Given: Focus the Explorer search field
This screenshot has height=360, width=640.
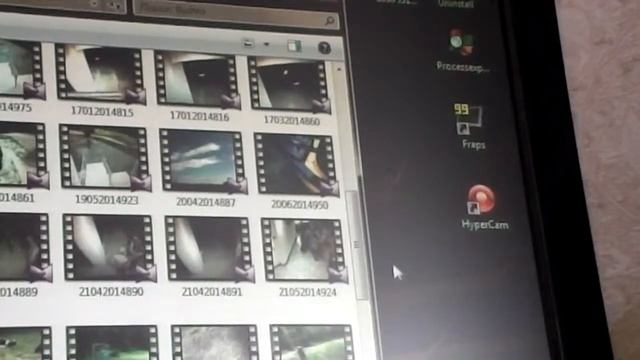Looking at the screenshot, I should (236, 15).
